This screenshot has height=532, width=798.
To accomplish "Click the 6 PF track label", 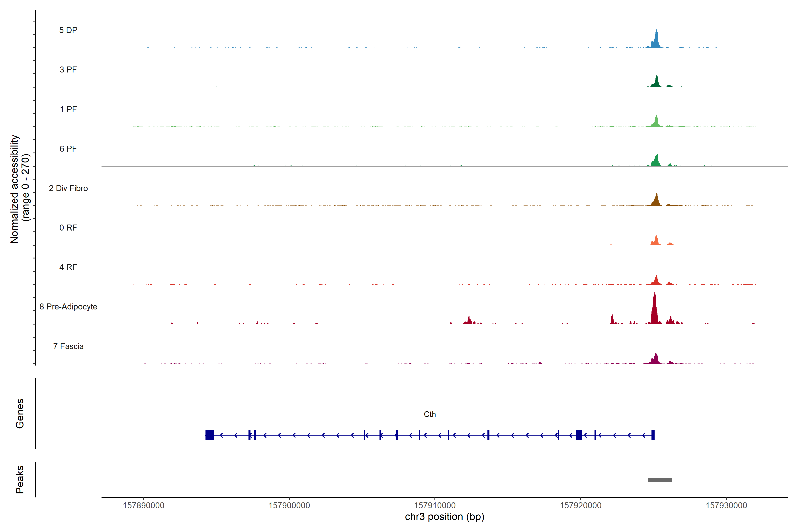I will coord(68,149).
